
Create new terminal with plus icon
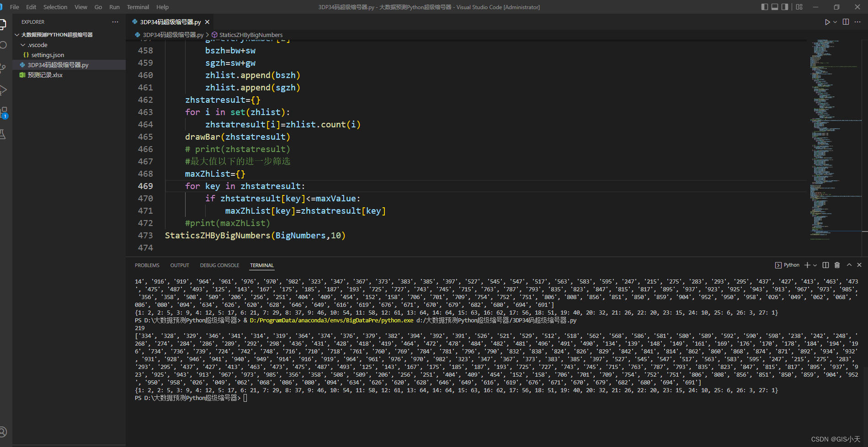[807, 265]
